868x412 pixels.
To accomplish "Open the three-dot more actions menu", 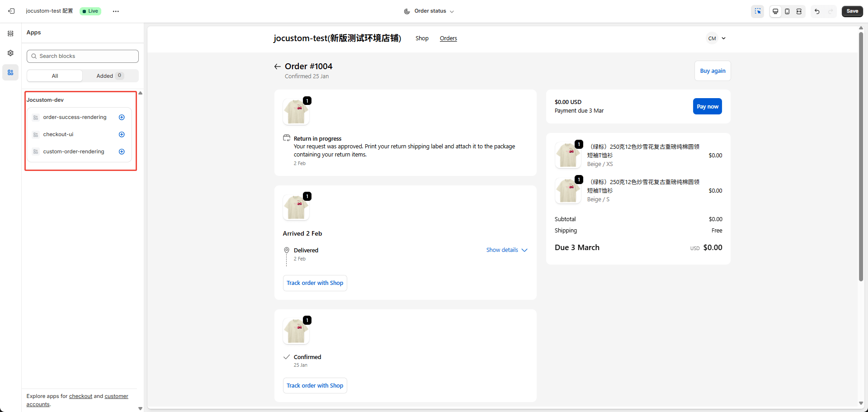I will 116,11.
